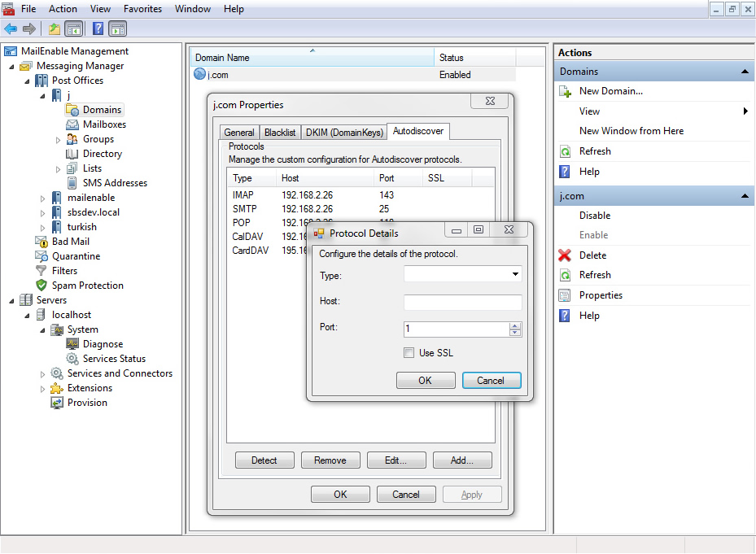Switch to the Blacklist tab
Image resolution: width=756 pixels, height=554 pixels.
[x=280, y=132]
